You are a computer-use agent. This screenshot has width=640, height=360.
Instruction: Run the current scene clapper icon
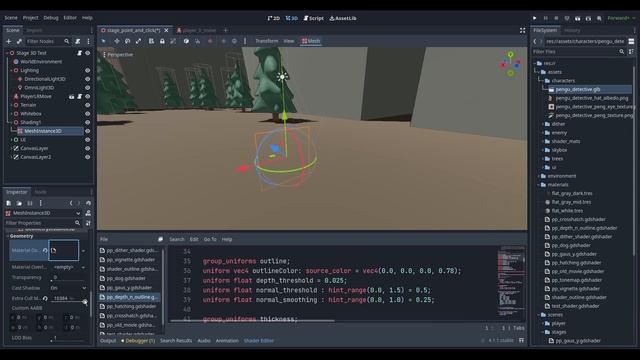[x=578, y=18]
